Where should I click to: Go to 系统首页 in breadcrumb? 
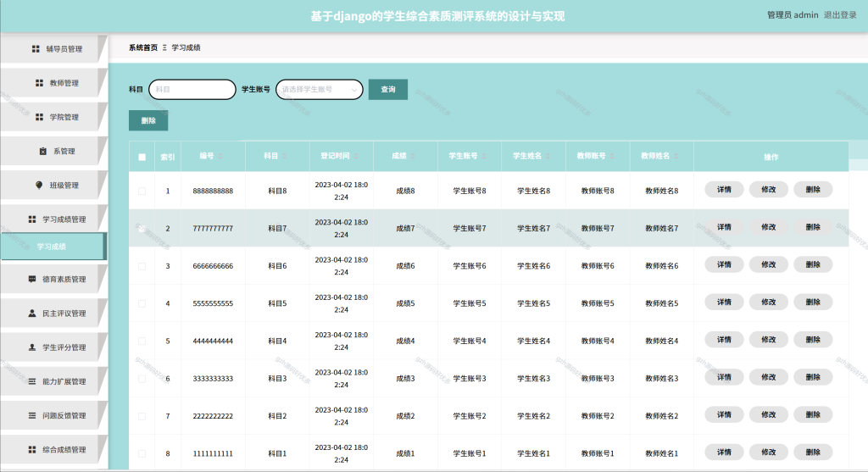pyautogui.click(x=143, y=47)
